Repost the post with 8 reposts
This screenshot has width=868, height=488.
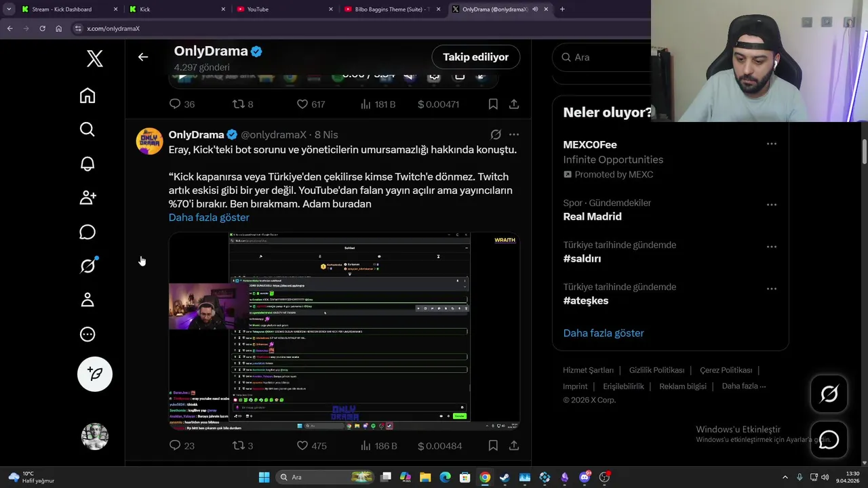243,104
